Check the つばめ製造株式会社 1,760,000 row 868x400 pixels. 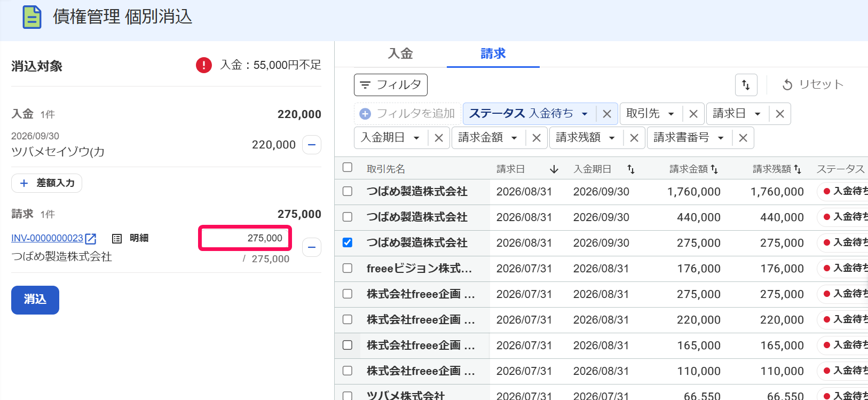point(348,191)
